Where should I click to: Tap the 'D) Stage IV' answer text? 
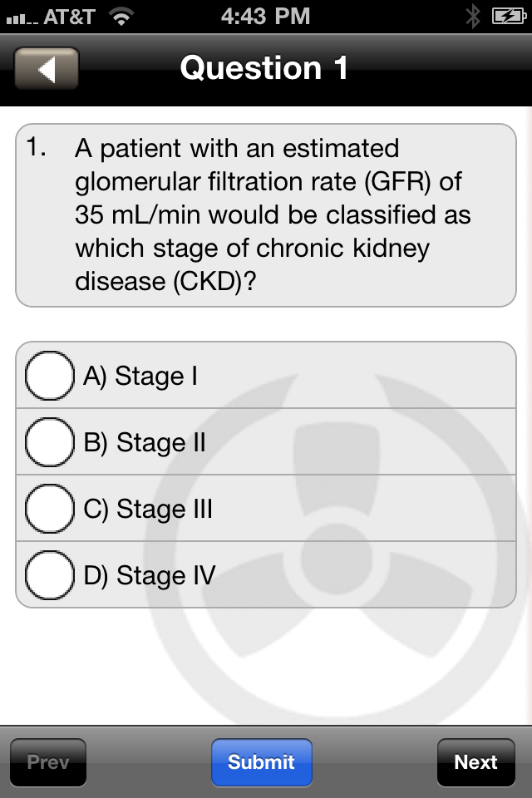coord(150,576)
